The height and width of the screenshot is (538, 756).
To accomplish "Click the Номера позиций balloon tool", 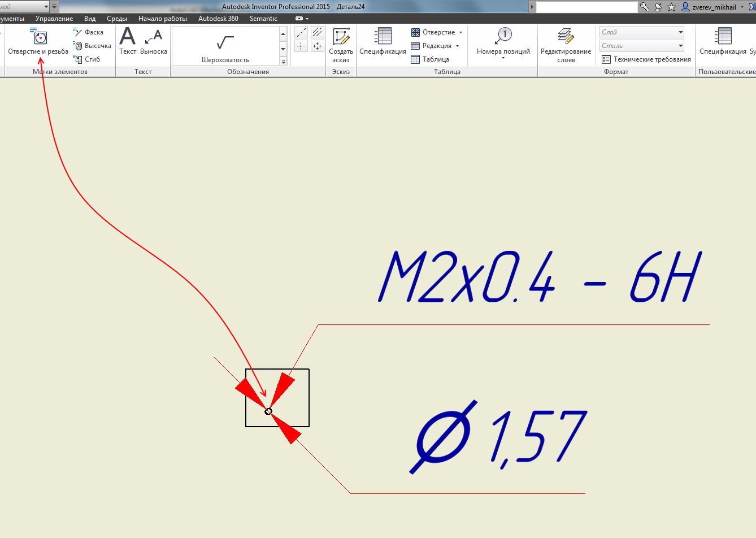I will [503, 43].
